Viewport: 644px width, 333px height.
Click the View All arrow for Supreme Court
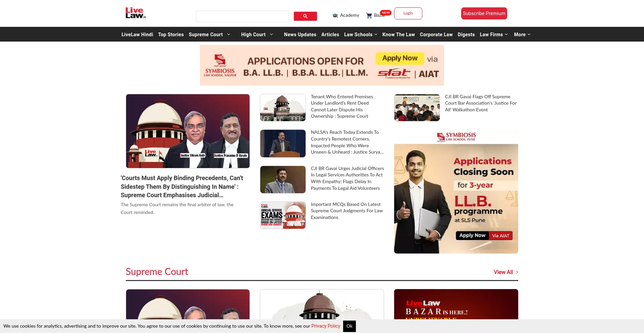tap(517, 272)
